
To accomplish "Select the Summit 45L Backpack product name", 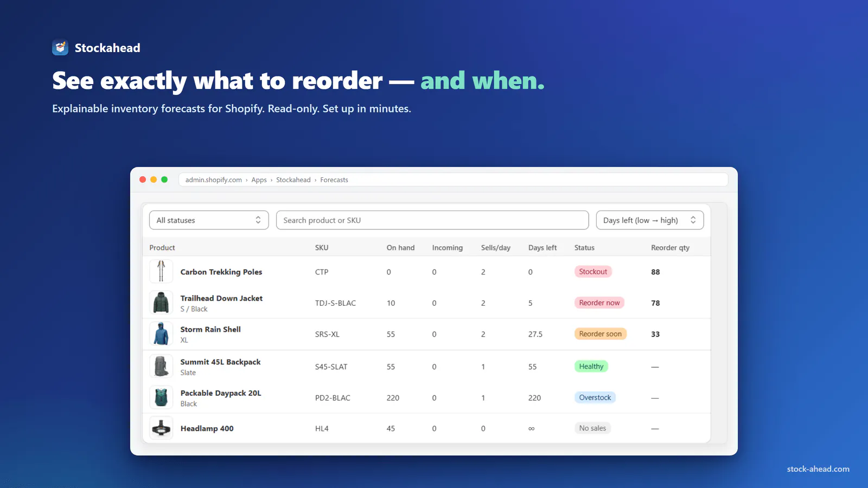I will (x=220, y=362).
